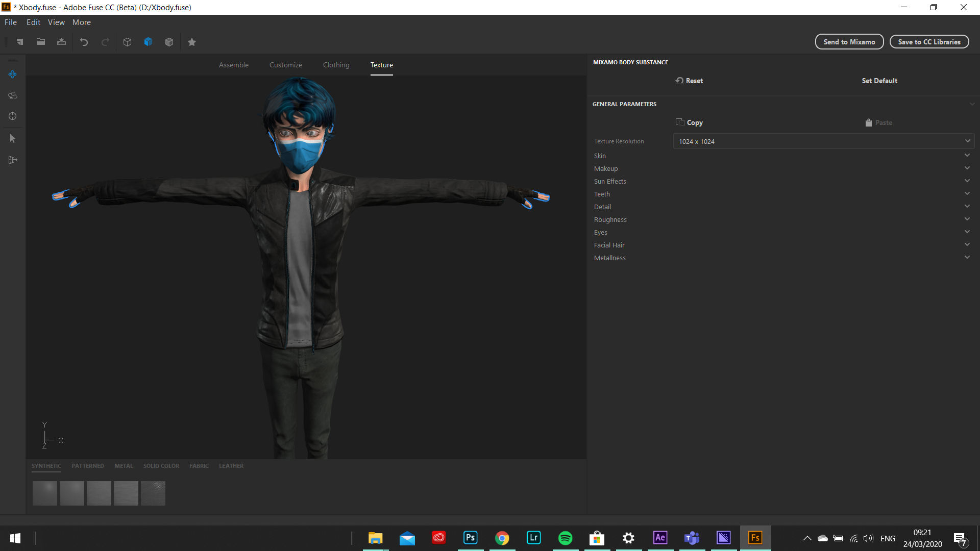Enable wireframe cube display mode

[128, 42]
